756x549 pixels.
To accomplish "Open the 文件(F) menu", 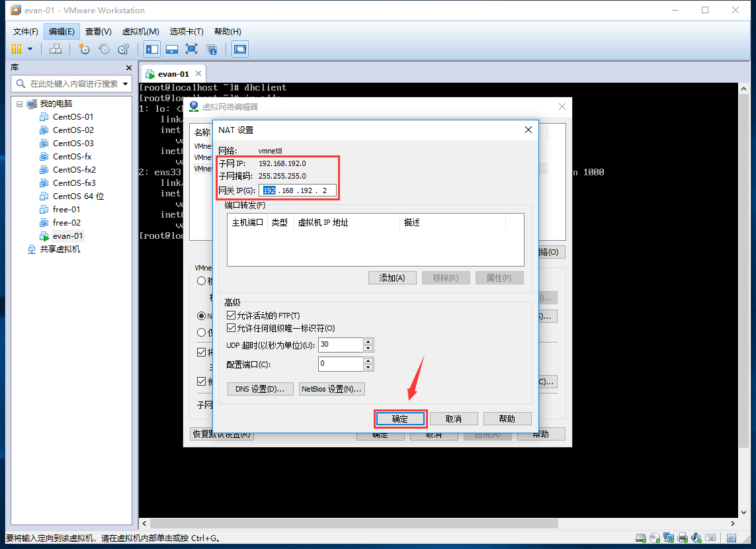I will pos(26,32).
